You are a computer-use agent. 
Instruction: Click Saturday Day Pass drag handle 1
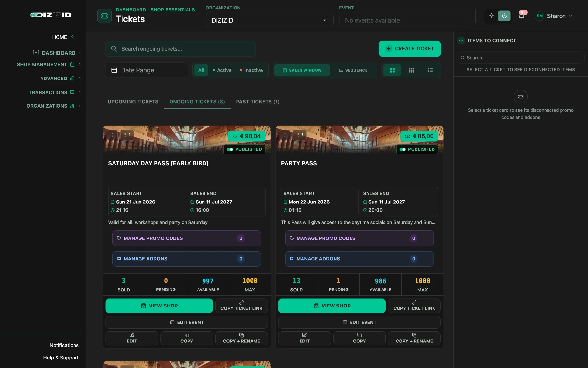127,135
